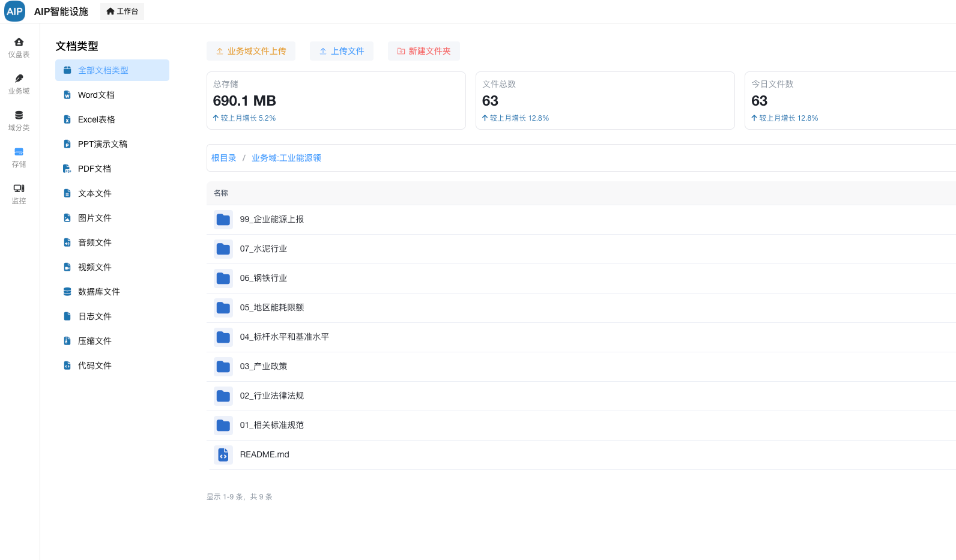Open the 仪表 dashboard sidebar icon
This screenshot has width=956, height=560.
(x=19, y=42)
